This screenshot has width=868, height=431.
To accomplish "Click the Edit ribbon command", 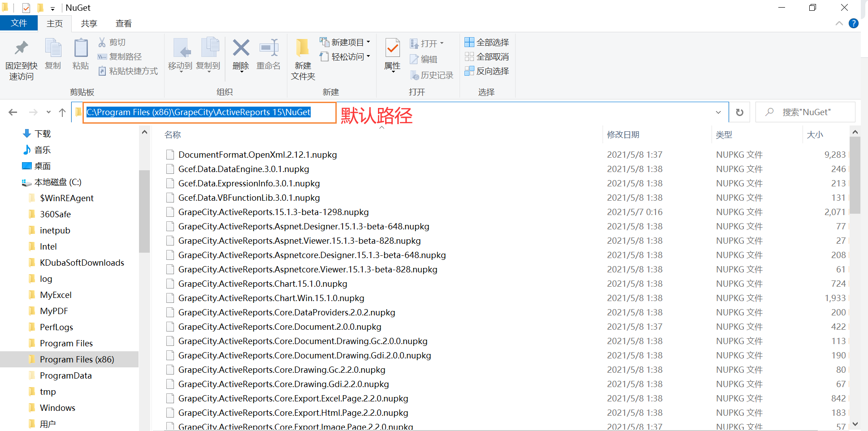I will tap(424, 59).
